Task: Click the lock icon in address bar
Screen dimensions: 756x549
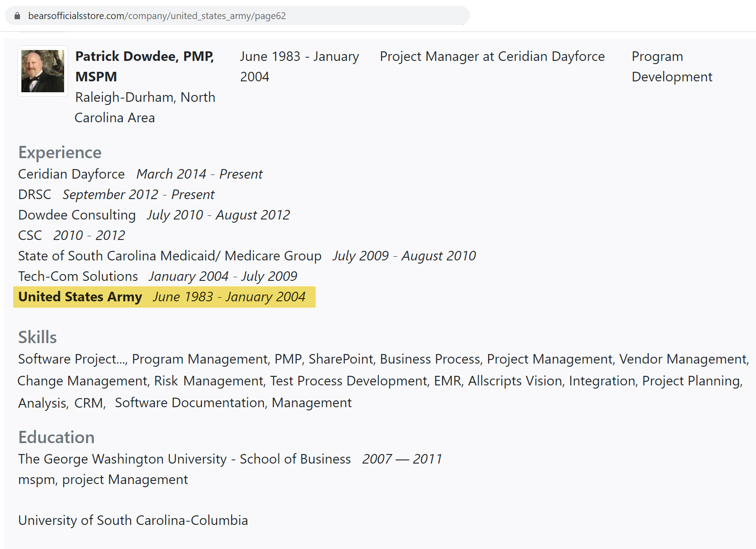Action: [17, 16]
